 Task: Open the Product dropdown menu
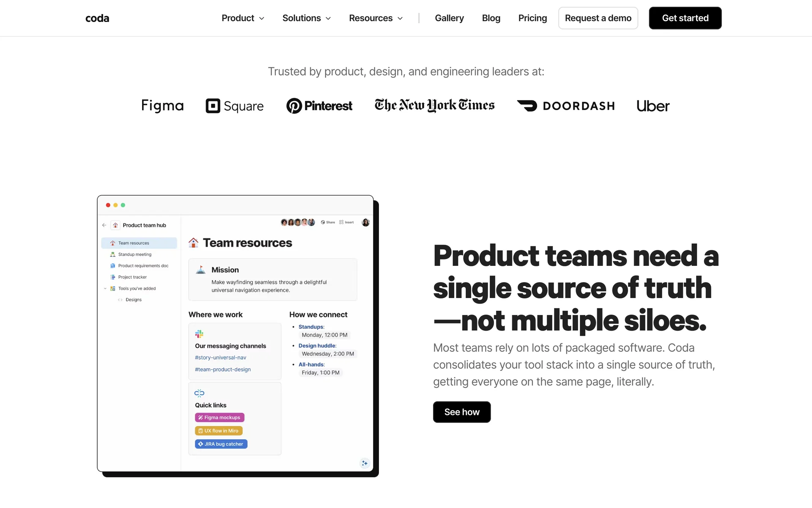click(x=243, y=18)
